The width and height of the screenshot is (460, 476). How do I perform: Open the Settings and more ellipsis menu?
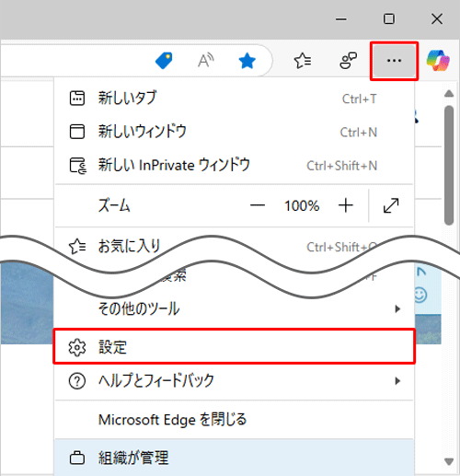click(394, 61)
